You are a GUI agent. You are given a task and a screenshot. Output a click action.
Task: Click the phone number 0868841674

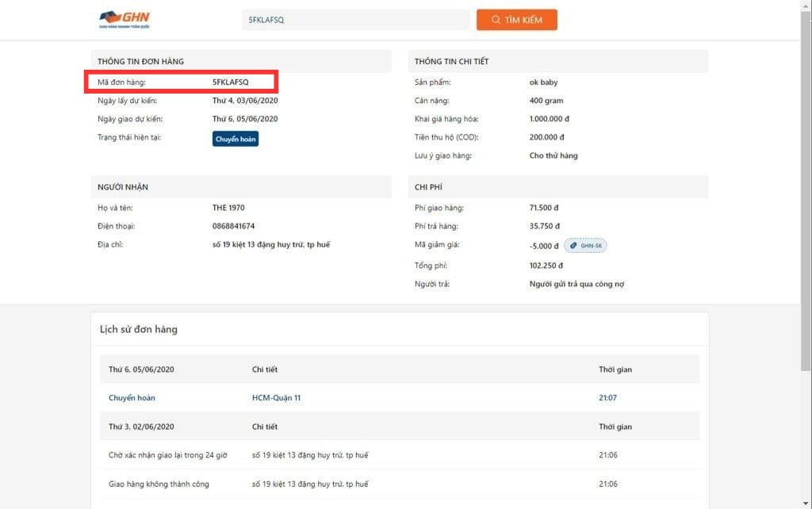coord(234,226)
